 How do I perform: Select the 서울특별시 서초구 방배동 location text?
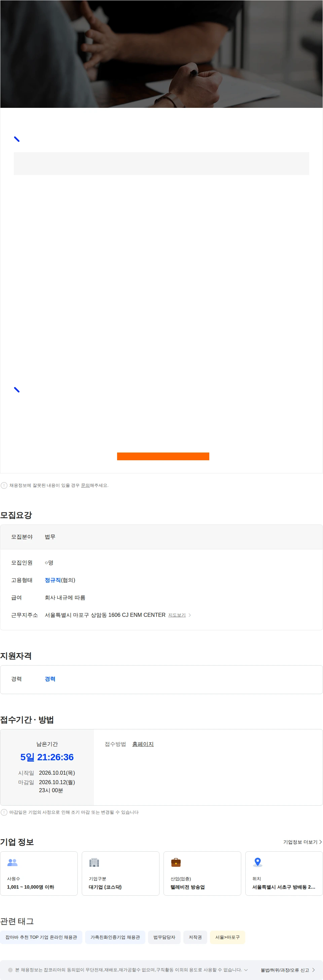[x=284, y=887]
